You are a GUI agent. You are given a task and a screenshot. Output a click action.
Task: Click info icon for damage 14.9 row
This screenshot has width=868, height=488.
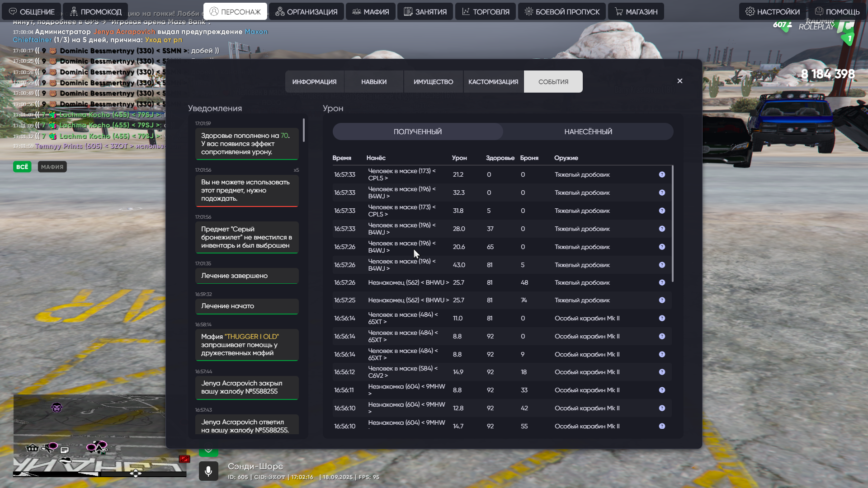(x=662, y=372)
